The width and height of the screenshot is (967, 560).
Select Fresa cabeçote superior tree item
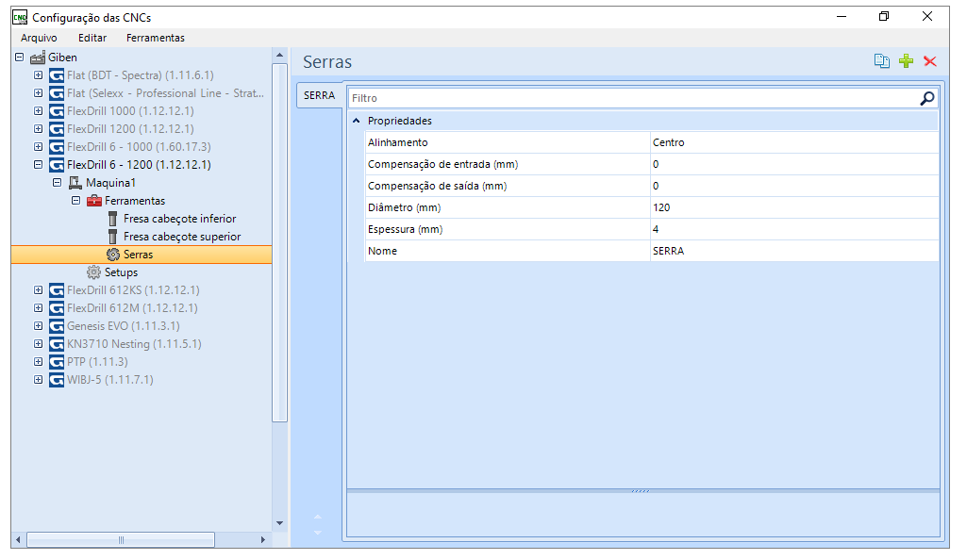coord(182,237)
